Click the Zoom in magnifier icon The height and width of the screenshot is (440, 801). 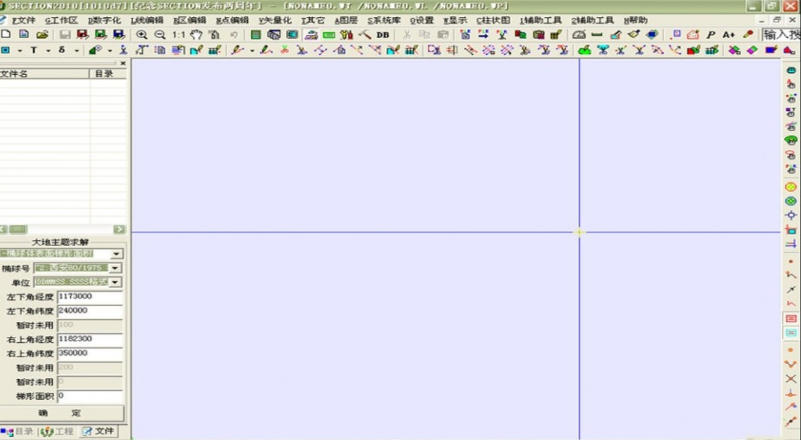coord(142,34)
